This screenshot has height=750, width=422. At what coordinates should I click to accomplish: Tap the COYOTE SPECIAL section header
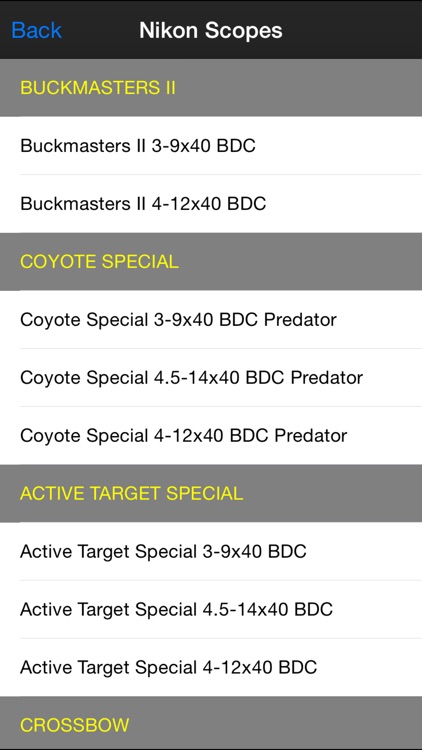coord(211,262)
